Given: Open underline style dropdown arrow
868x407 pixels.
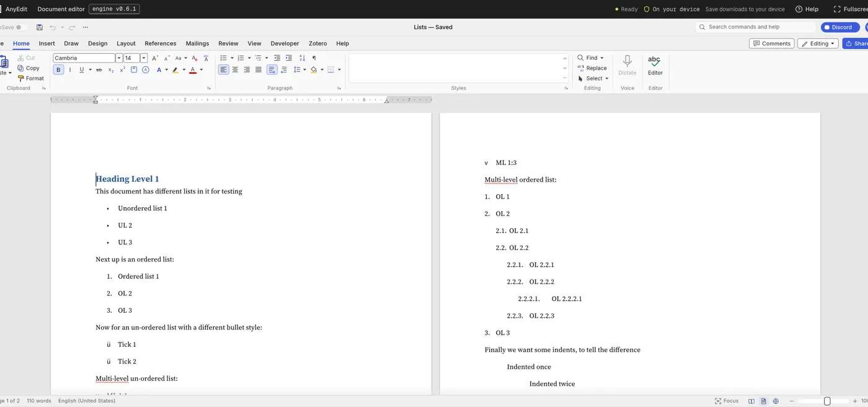Looking at the screenshot, I should tap(90, 70).
